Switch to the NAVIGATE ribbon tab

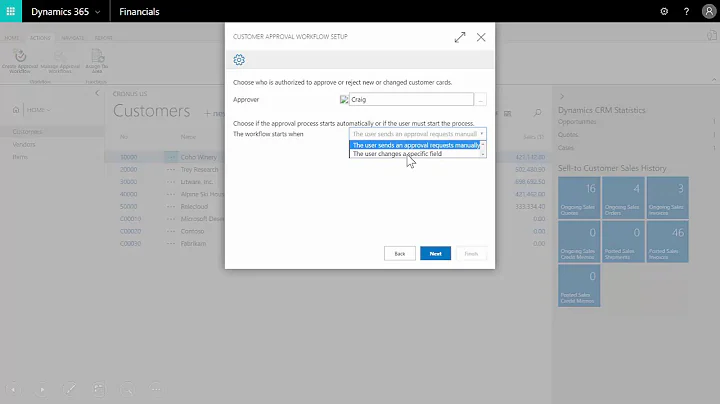73,38
